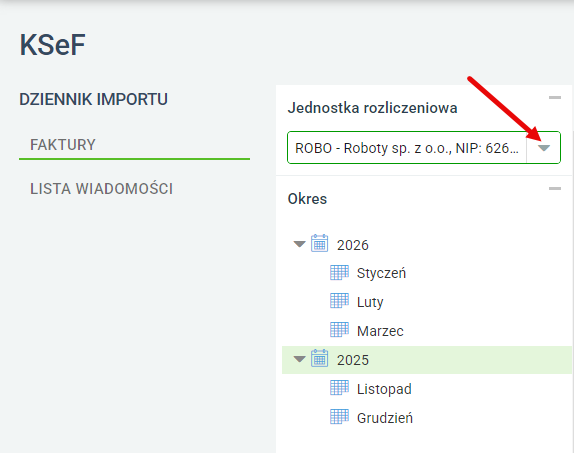Collapse the Jednostka rozliczeniowa panel

555,97
